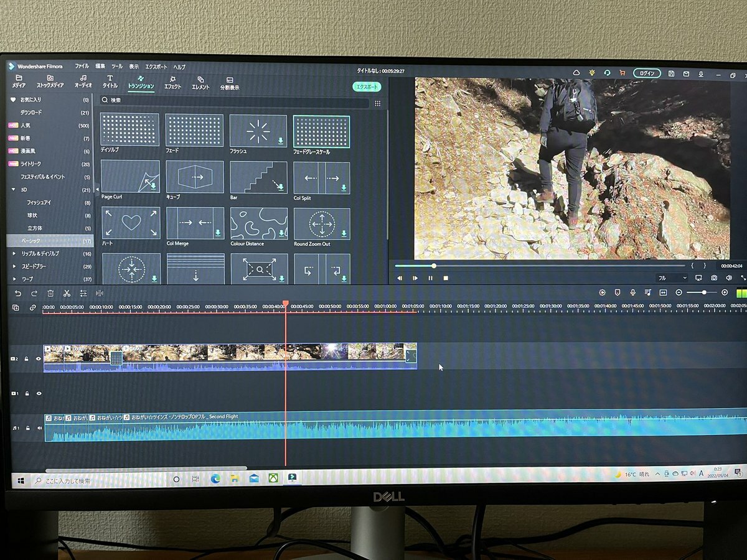The width and height of the screenshot is (747, 560).
Task: Select the ハート transition thumbnail
Action: click(130, 225)
